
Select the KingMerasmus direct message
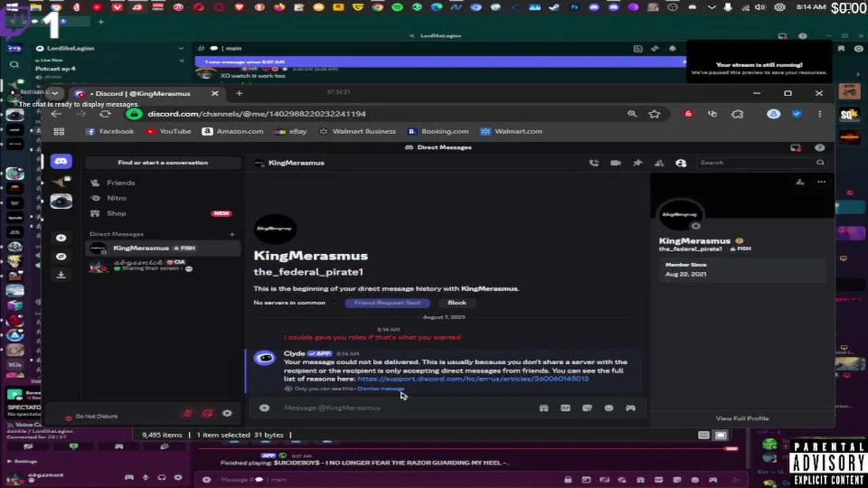tap(163, 248)
